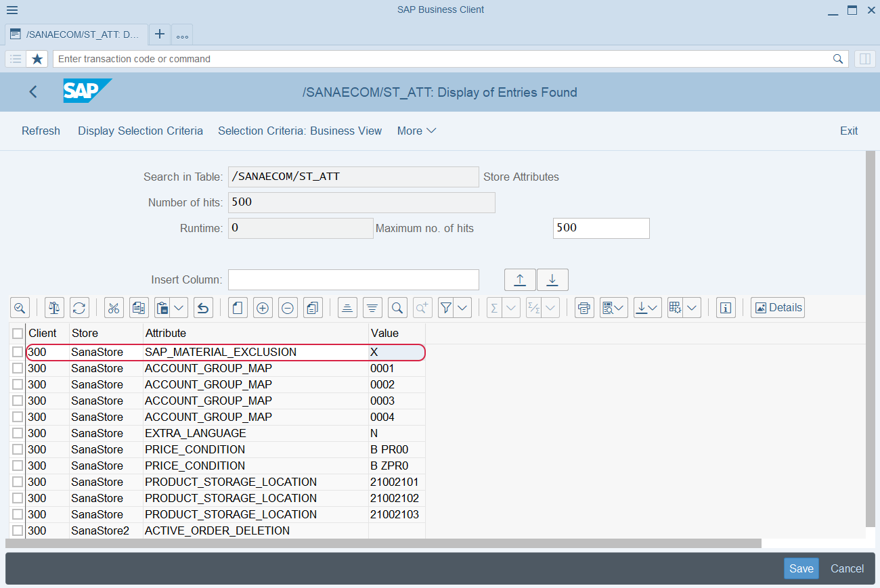Select the /SANAECOM/ST_ATT tab
The height and width of the screenshot is (588, 880).
(76, 35)
